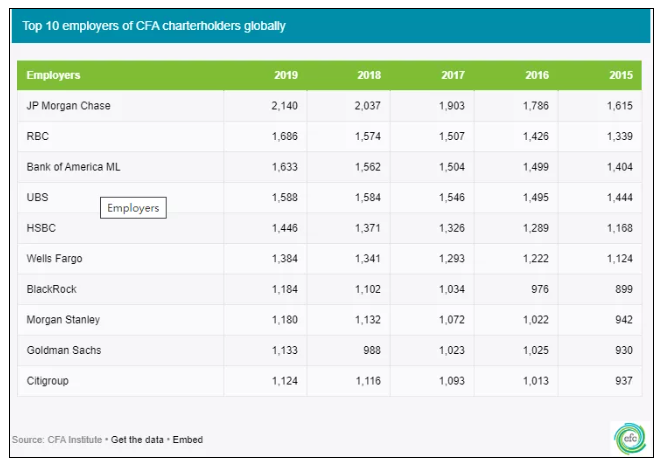
Task: Select Citigroup 2017 value 1,093
Action: tap(452, 380)
